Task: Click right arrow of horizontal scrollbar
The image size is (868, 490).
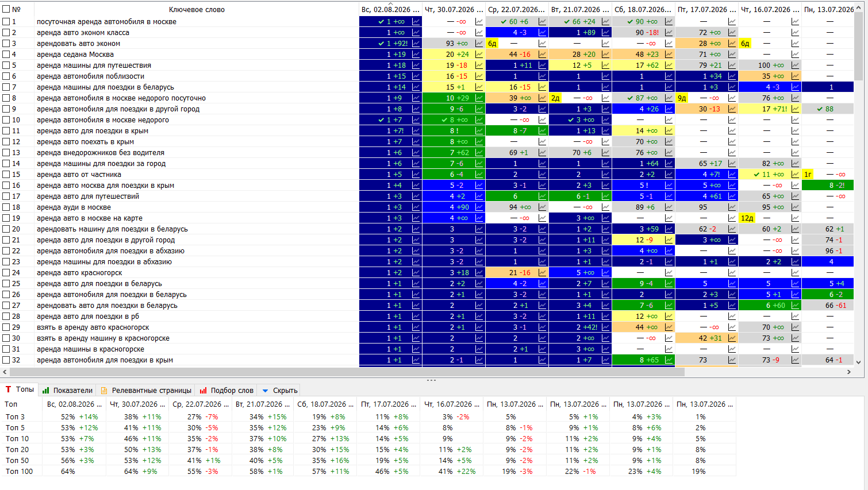Action: click(x=849, y=372)
